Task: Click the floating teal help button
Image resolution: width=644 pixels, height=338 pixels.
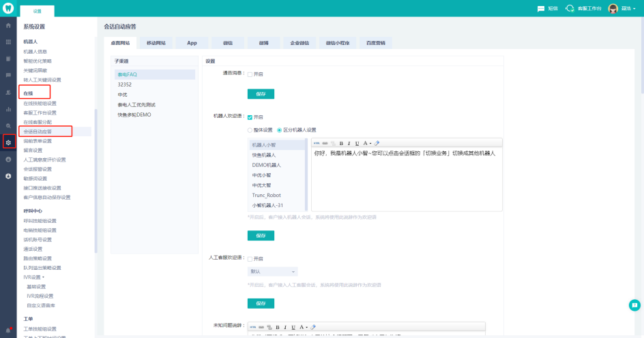Action: (634, 305)
